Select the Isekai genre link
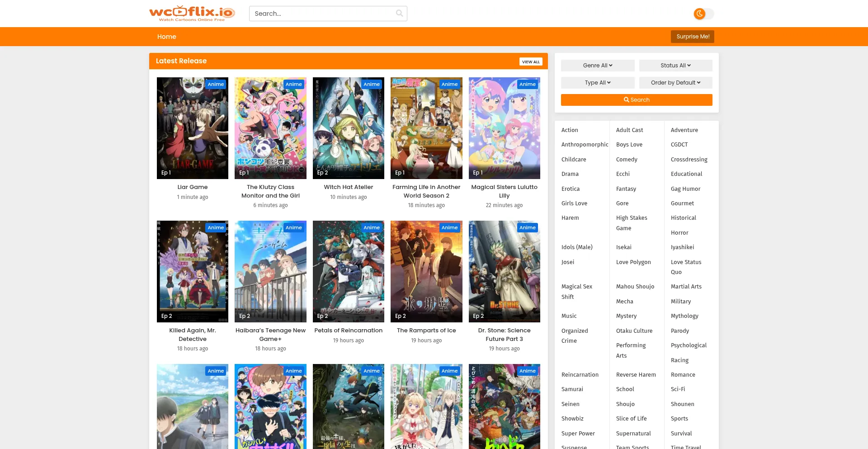Image resolution: width=868 pixels, height=449 pixels. tap(623, 247)
